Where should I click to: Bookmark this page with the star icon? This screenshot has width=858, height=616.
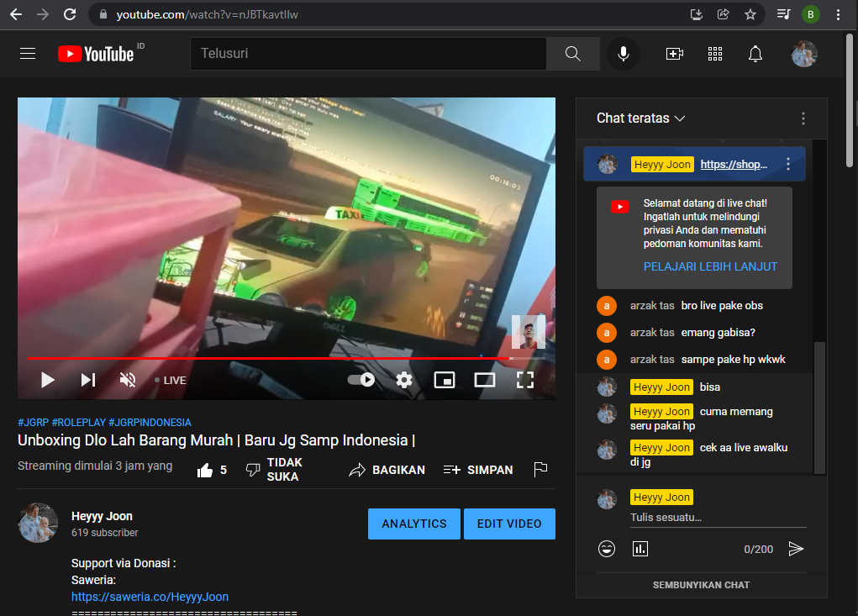tap(750, 14)
